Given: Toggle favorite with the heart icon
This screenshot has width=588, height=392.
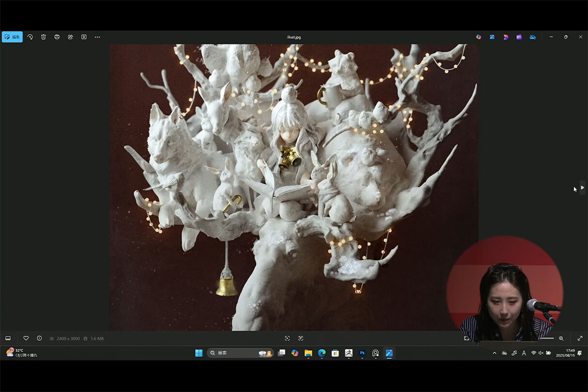Looking at the screenshot, I should click(26, 338).
